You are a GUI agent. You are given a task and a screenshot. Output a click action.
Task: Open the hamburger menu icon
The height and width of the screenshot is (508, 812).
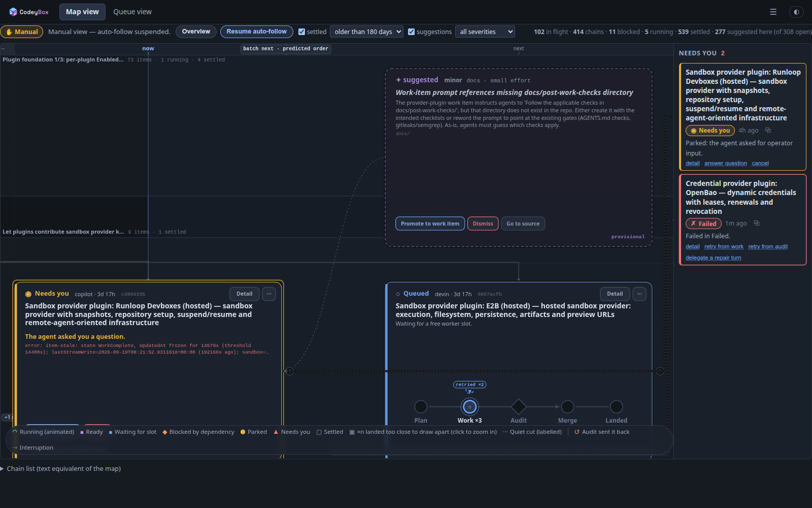click(773, 12)
